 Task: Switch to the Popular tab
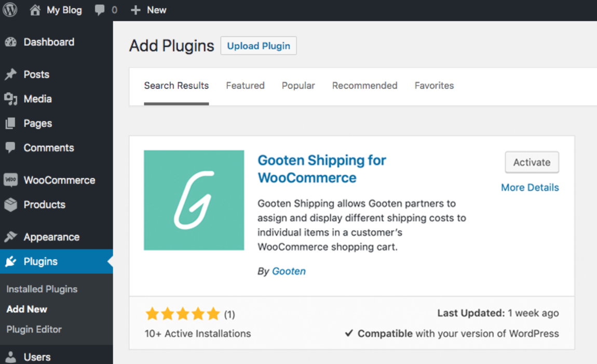[298, 86]
